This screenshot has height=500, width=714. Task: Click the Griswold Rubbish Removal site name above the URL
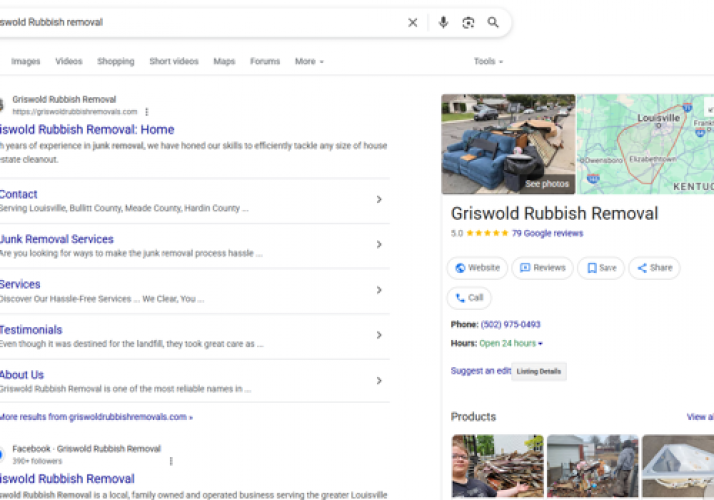click(64, 99)
